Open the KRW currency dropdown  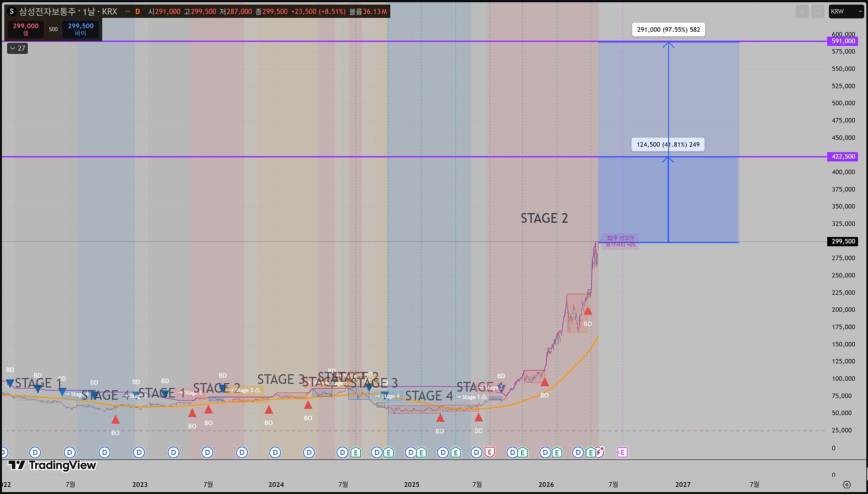point(846,12)
